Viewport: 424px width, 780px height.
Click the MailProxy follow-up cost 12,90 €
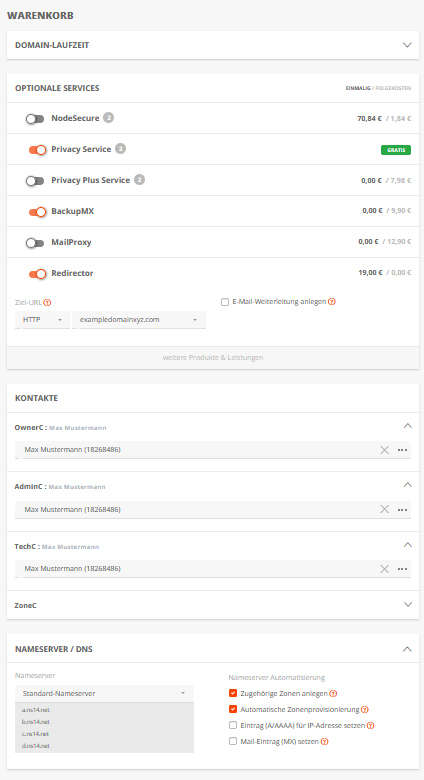click(399, 242)
